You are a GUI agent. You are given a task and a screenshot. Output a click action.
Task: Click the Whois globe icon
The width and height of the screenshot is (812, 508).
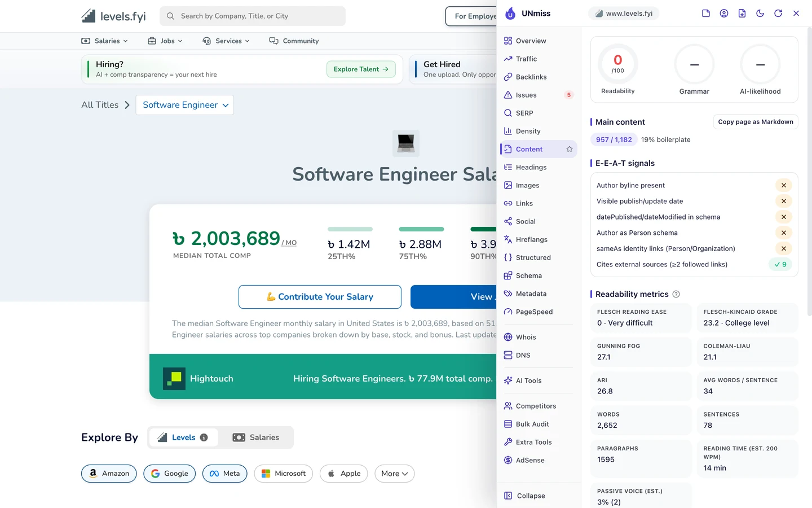pos(508,337)
